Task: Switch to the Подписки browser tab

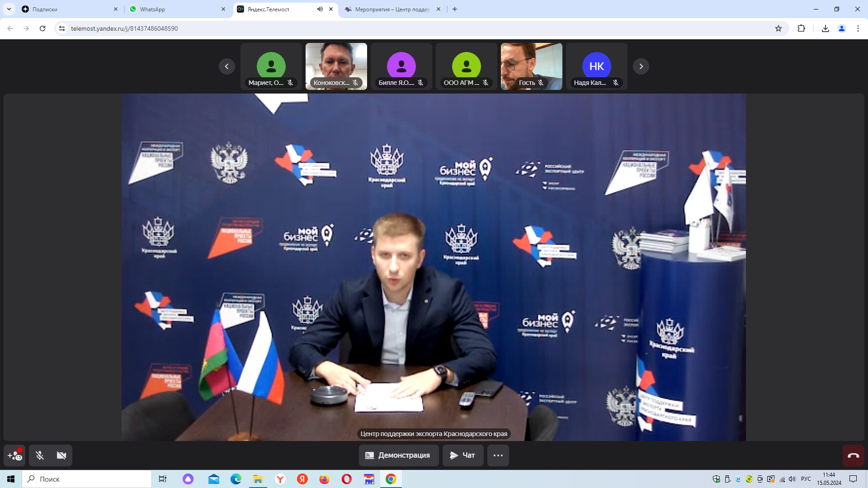Action: tap(70, 9)
